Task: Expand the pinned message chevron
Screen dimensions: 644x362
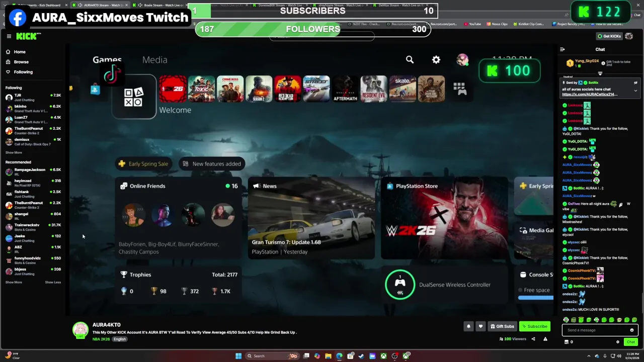Action: point(635,91)
